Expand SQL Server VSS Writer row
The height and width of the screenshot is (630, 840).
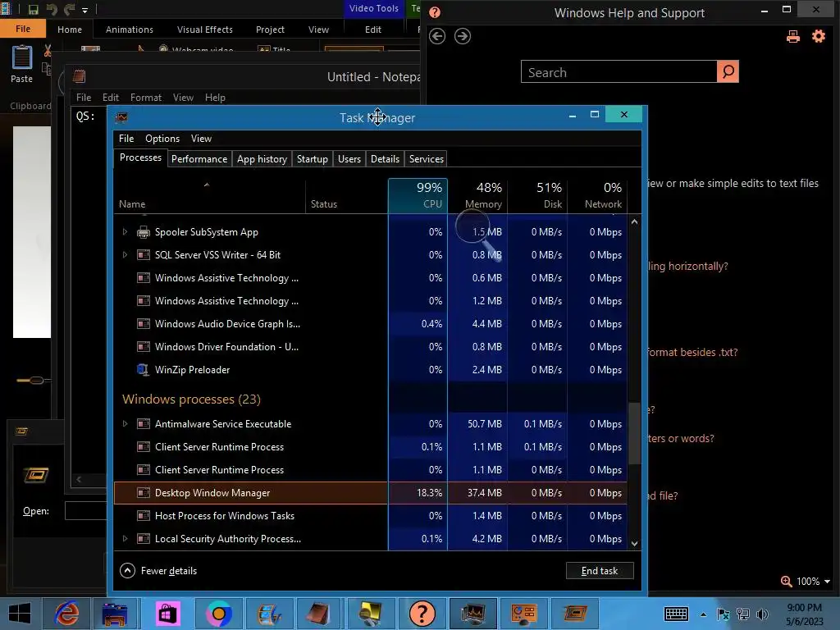point(125,255)
